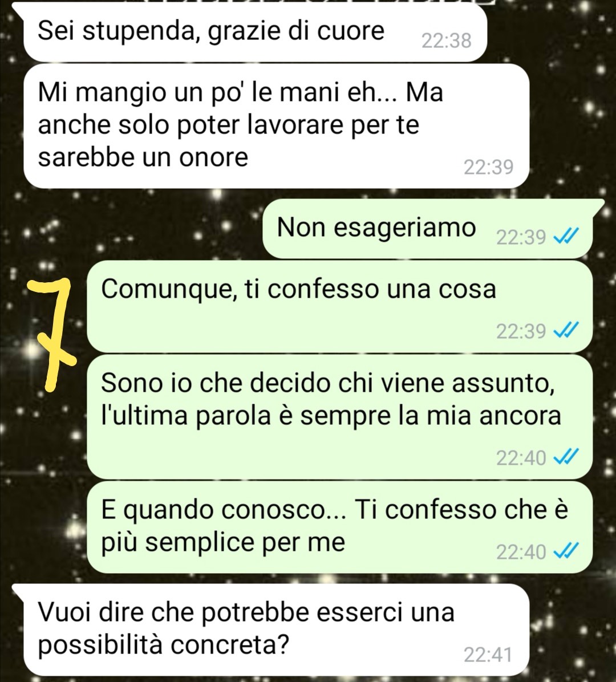This screenshot has width=616, height=682.
Task: Select the 'Sono io che decido chi viene assunto' message
Action: point(340,417)
